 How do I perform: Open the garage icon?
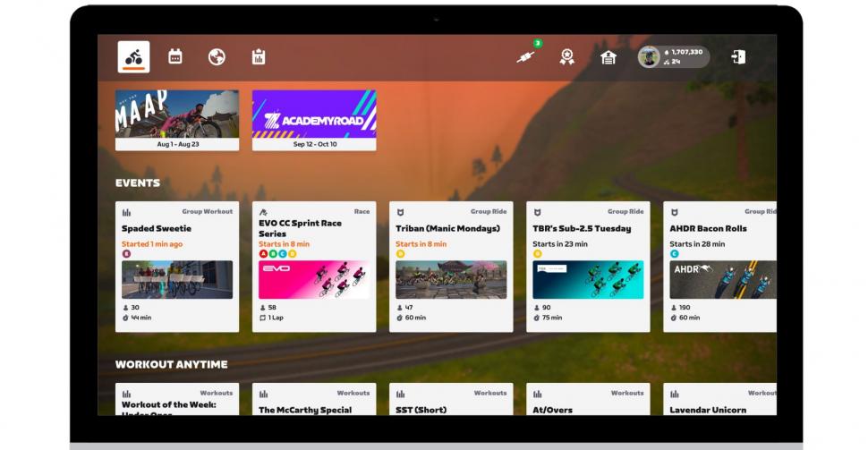(x=608, y=57)
